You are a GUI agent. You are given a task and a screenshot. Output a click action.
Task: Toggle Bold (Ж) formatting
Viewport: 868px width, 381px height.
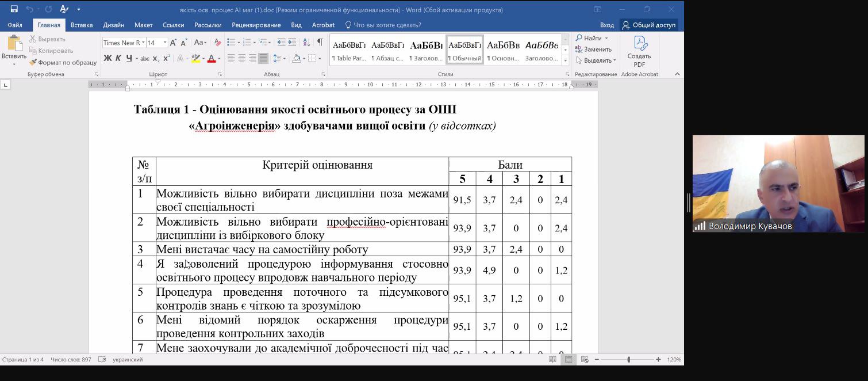click(x=107, y=58)
